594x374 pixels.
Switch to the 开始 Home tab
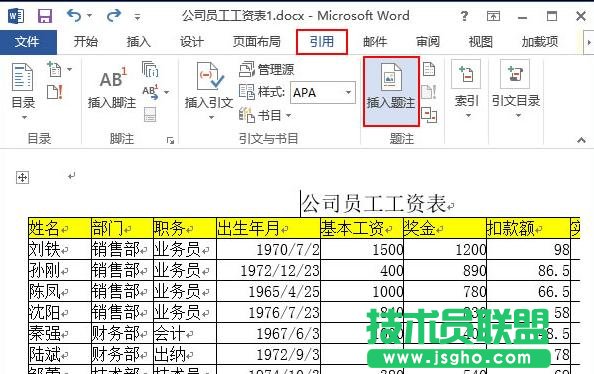point(86,42)
